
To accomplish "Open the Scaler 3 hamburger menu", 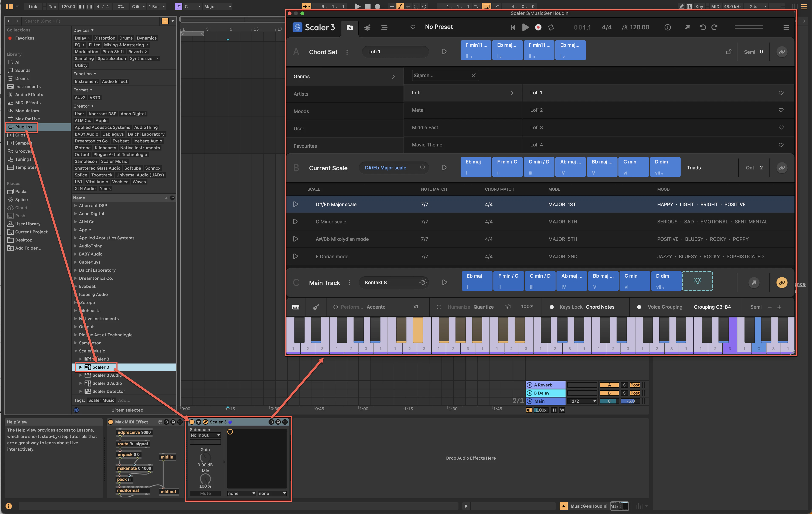I will (x=786, y=27).
